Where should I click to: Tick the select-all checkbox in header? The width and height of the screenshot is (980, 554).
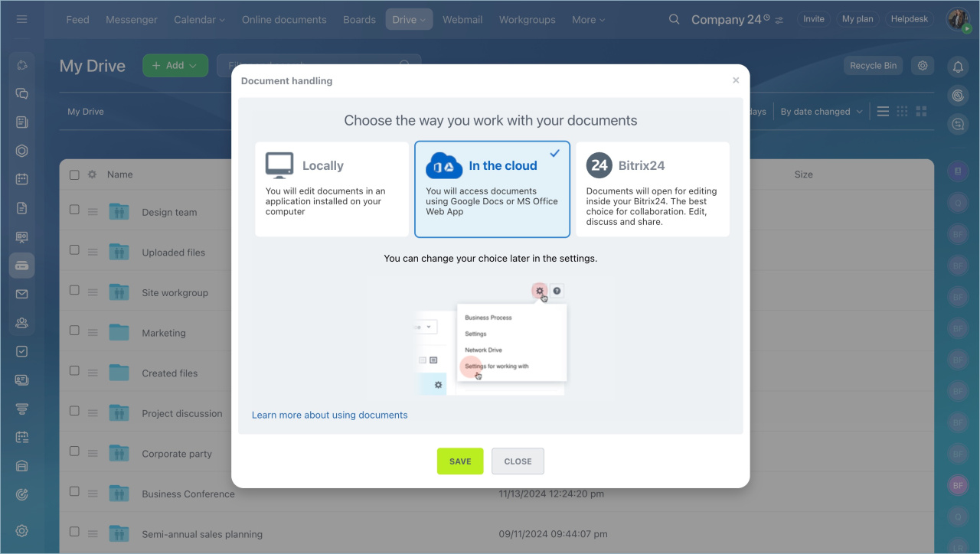[x=74, y=174]
